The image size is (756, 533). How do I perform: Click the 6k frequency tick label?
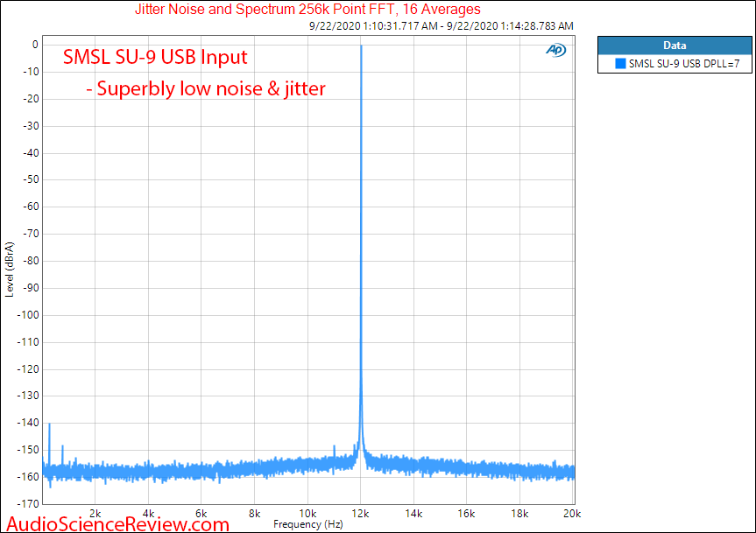click(x=201, y=513)
